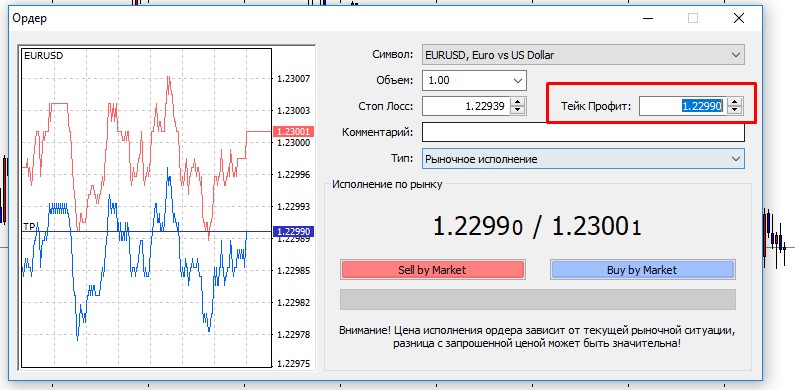Viewport: 795px width, 390px height.
Task: Click the 1.22982 price axis label
Action: point(293,302)
